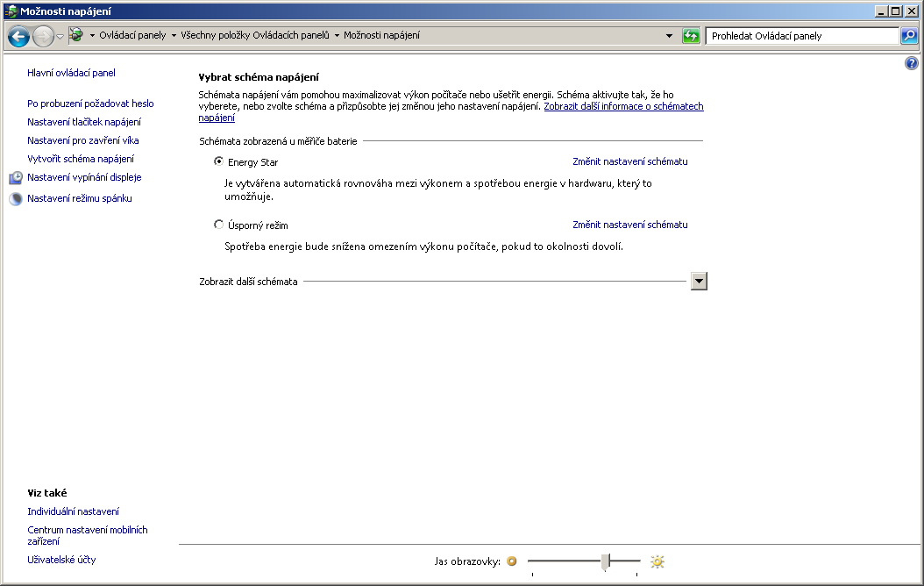Open Nastavení režimu spánku link

point(80,198)
